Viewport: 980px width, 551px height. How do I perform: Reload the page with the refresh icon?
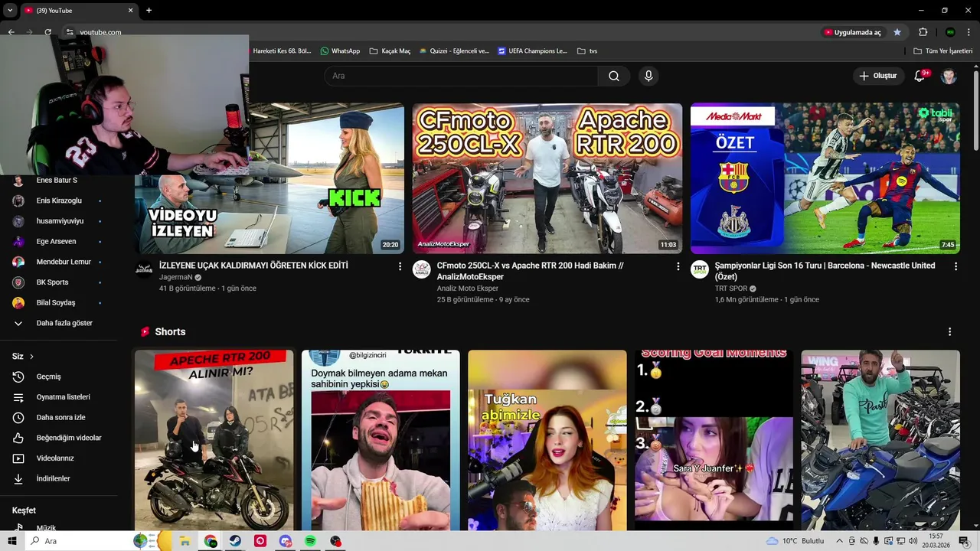pyautogui.click(x=47, y=32)
